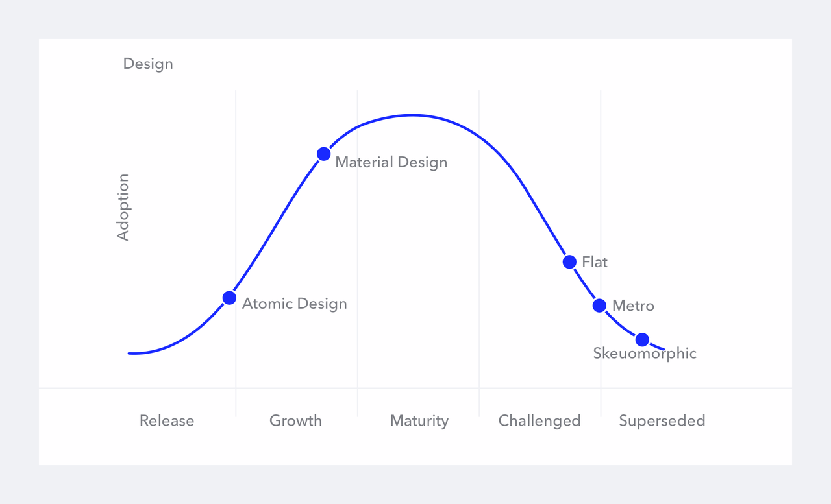The image size is (831, 504).
Task: Click the Skeuomorphic label
Action: [645, 354]
